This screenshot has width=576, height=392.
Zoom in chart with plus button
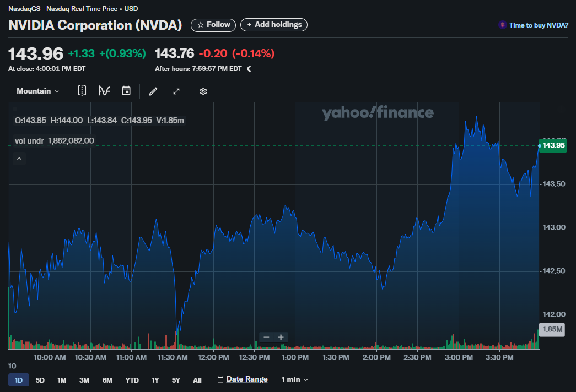point(281,337)
